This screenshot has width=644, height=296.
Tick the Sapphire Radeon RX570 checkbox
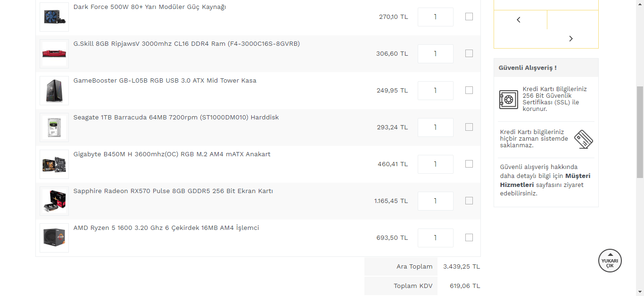point(469,201)
